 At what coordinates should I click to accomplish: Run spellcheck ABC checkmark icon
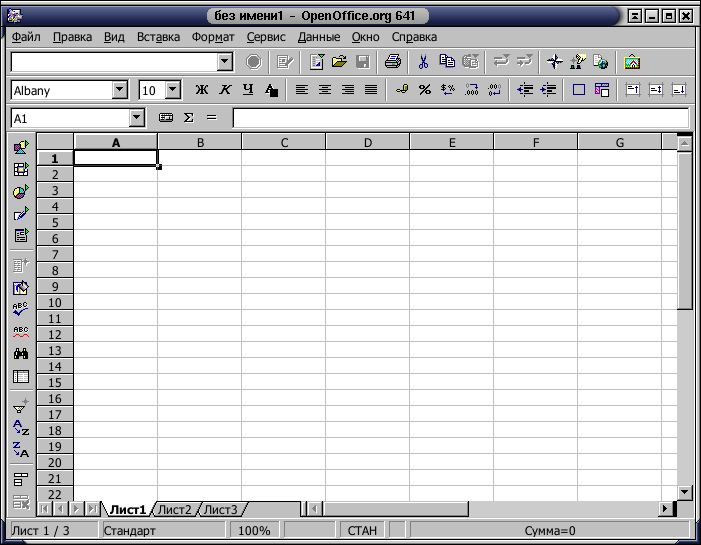(21, 308)
